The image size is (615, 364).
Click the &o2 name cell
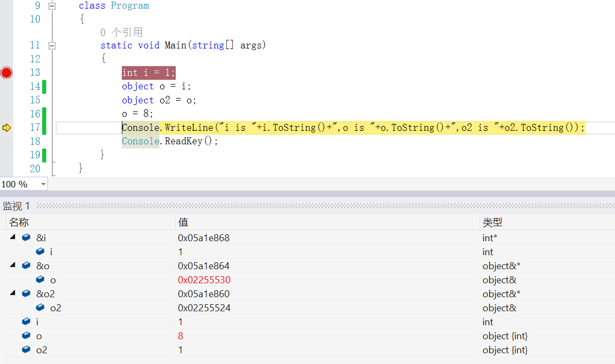[45, 294]
